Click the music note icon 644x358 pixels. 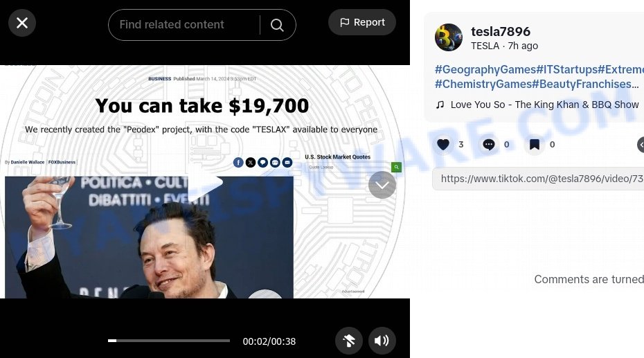(440, 105)
